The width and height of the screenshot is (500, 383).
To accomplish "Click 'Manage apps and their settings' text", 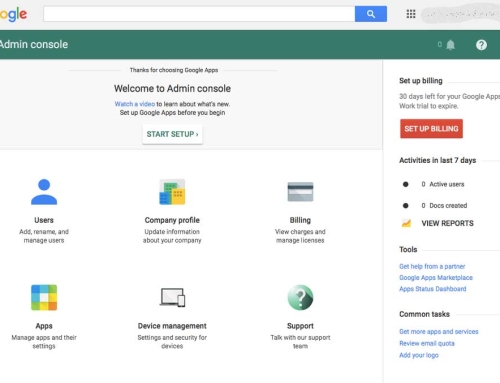I will click(44, 342).
